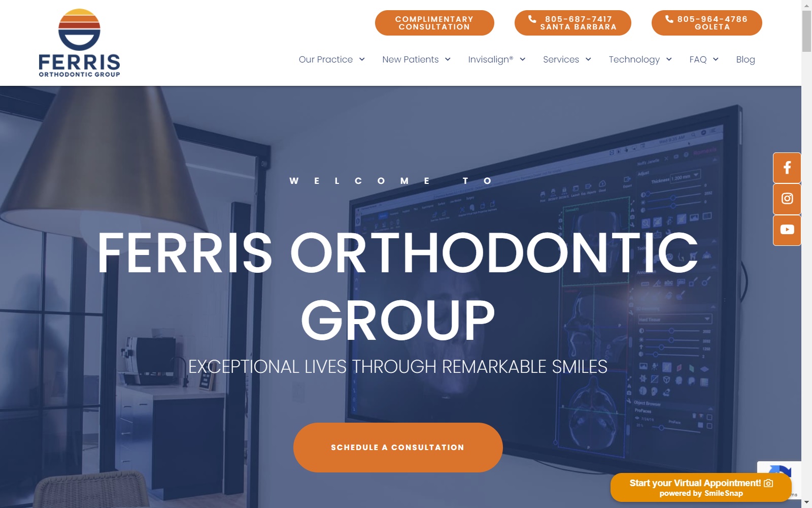Start your Virtual Appointment with SmileSnap
This screenshot has width=812, height=508.
click(700, 488)
